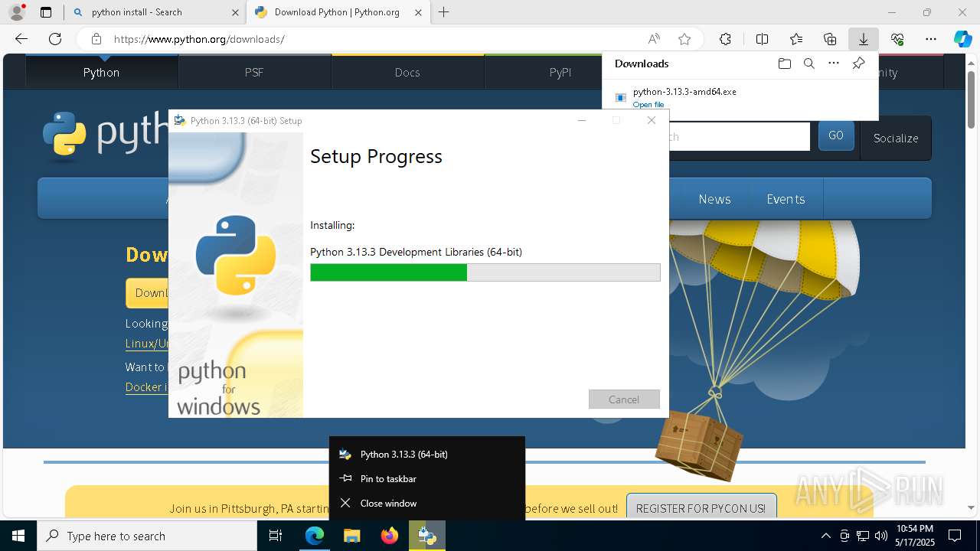Click the Open file link
The image size is (980, 551).
click(x=648, y=105)
